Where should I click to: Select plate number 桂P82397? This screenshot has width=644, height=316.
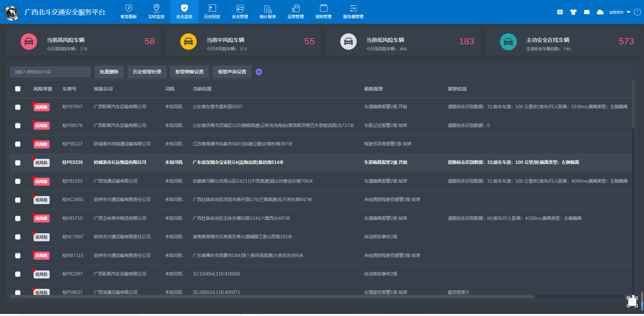[72, 274]
